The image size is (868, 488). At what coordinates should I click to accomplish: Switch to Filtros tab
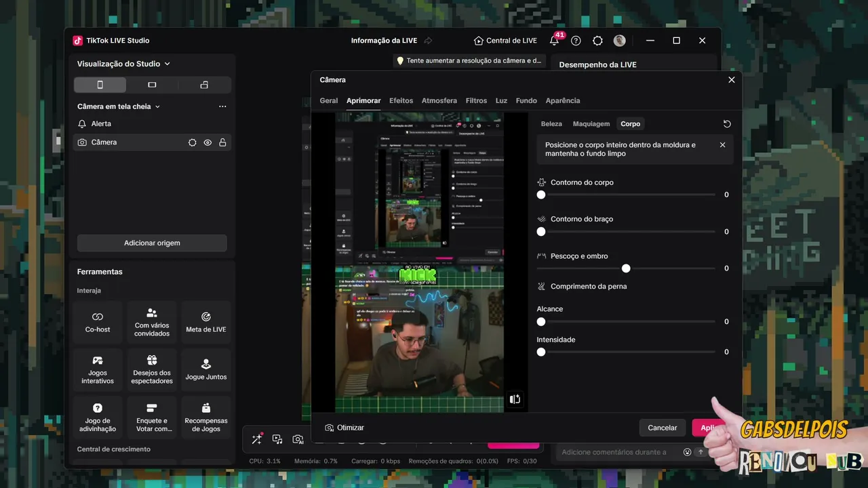click(476, 100)
